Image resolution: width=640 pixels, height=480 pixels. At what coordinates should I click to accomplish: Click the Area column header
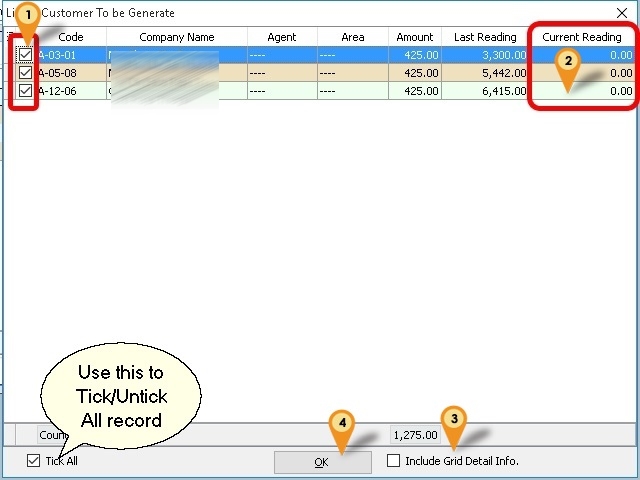pos(352,37)
